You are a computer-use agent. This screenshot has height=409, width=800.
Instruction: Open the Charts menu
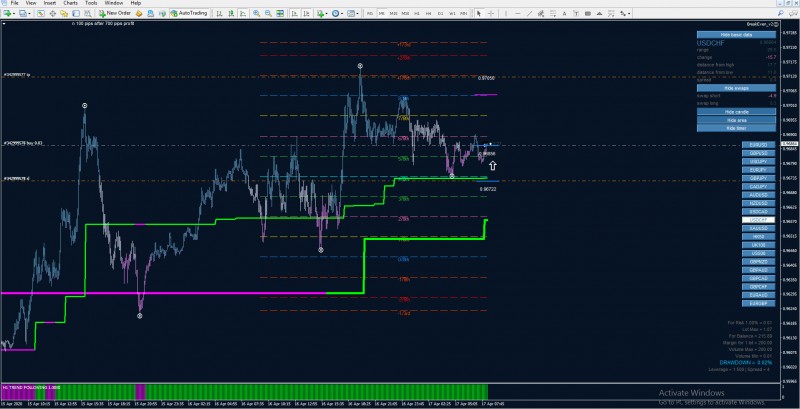(x=70, y=3)
